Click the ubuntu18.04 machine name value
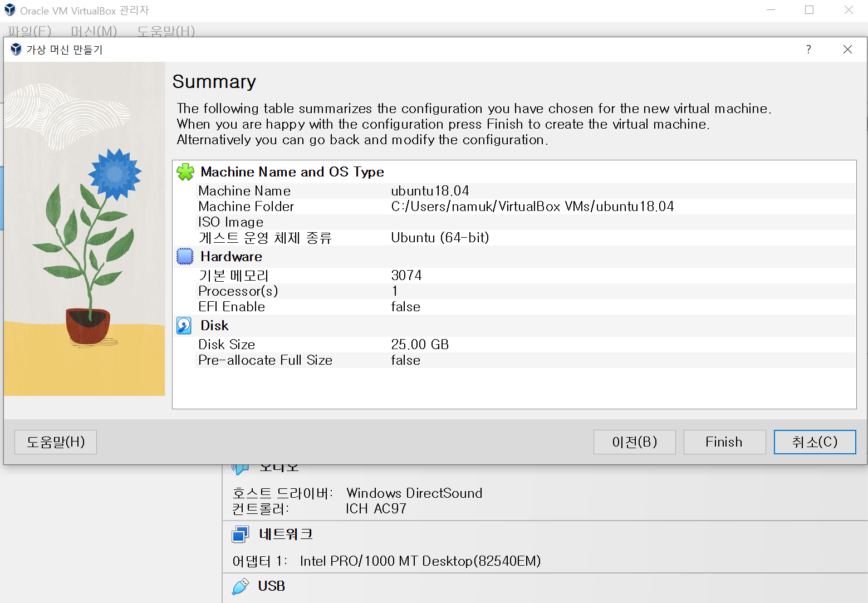This screenshot has height=603, width=868. coord(430,191)
